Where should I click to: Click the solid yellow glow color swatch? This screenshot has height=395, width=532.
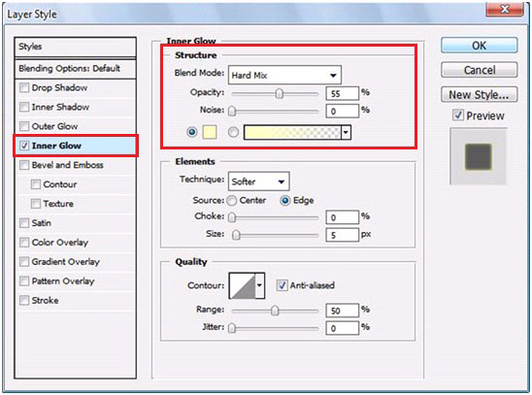(210, 132)
